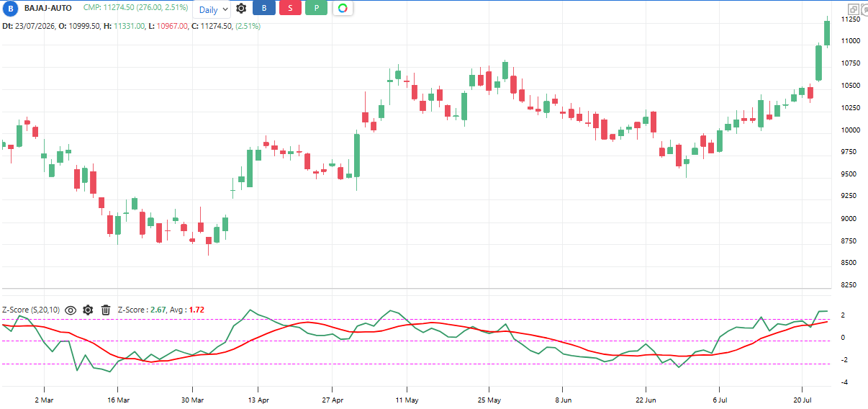
Task: Click the O: 10999.50 open value
Action: 79,26
